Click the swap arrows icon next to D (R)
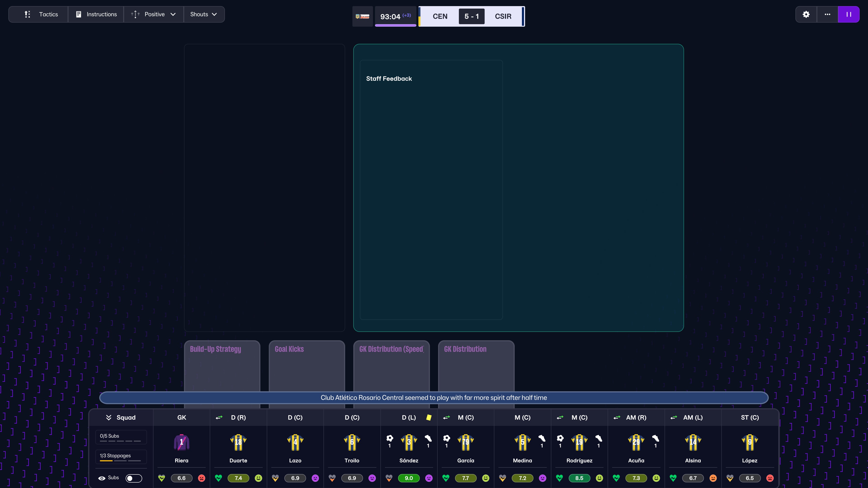 (x=219, y=418)
